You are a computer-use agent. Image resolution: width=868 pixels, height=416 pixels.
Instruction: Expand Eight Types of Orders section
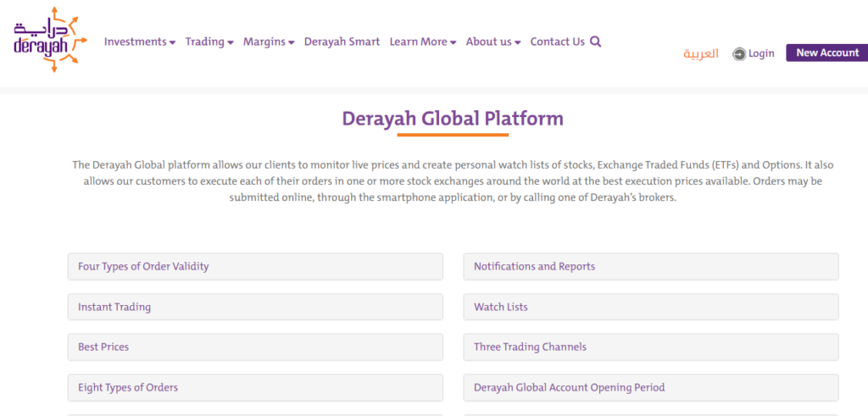[255, 388]
